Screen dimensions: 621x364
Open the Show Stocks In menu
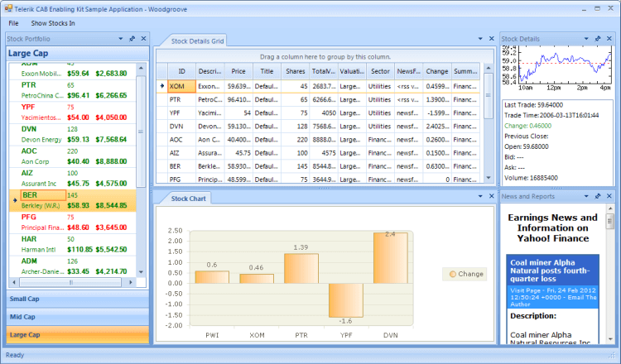click(x=53, y=23)
